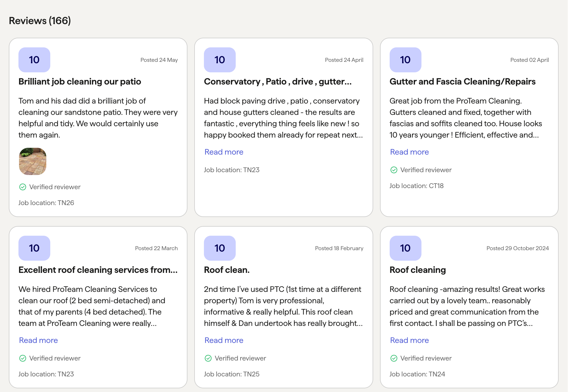
Task: Click the Job location TN26 text
Action: 46,203
